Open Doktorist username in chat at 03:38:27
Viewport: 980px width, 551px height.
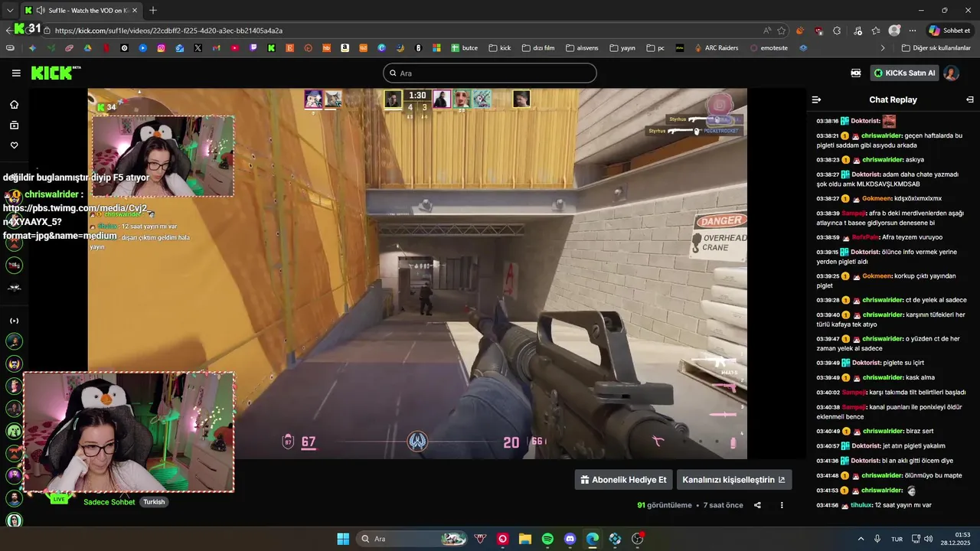pyautogui.click(x=865, y=174)
